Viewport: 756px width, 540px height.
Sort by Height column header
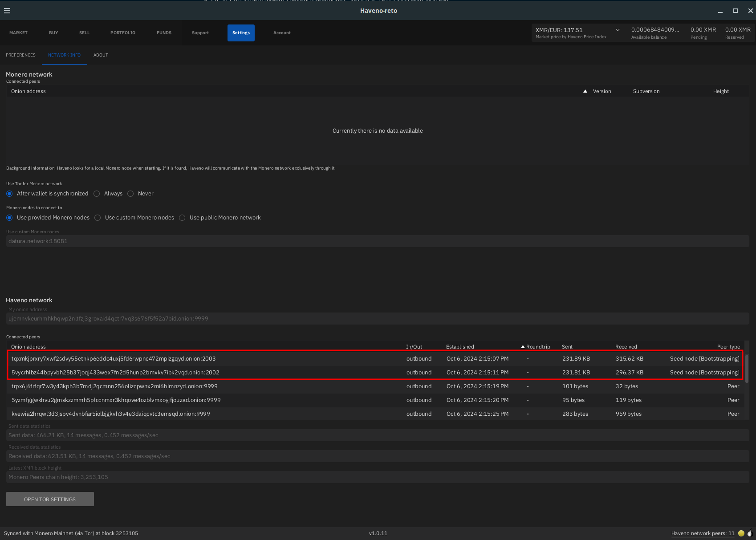tap(721, 91)
